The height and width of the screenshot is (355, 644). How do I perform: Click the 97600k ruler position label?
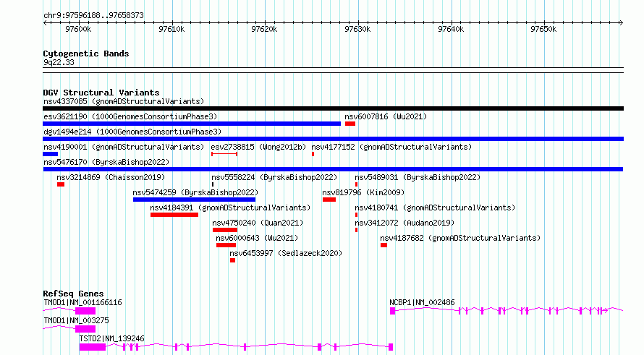click(78, 29)
